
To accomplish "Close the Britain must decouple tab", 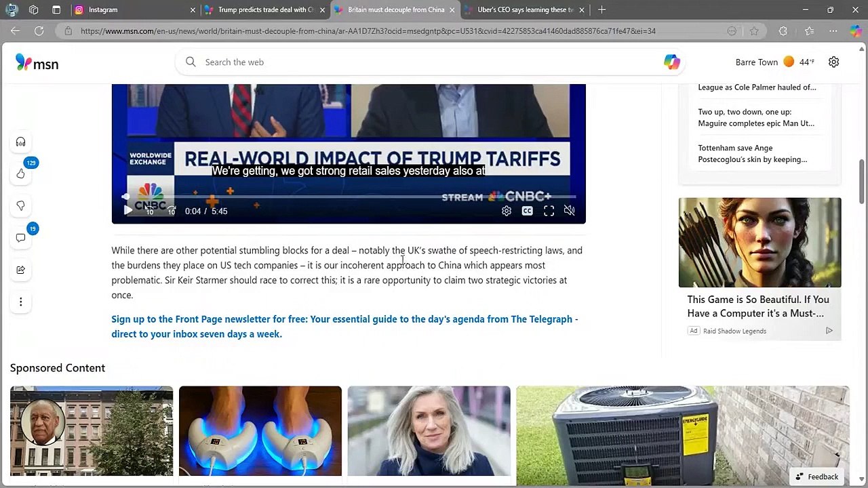I will [452, 9].
